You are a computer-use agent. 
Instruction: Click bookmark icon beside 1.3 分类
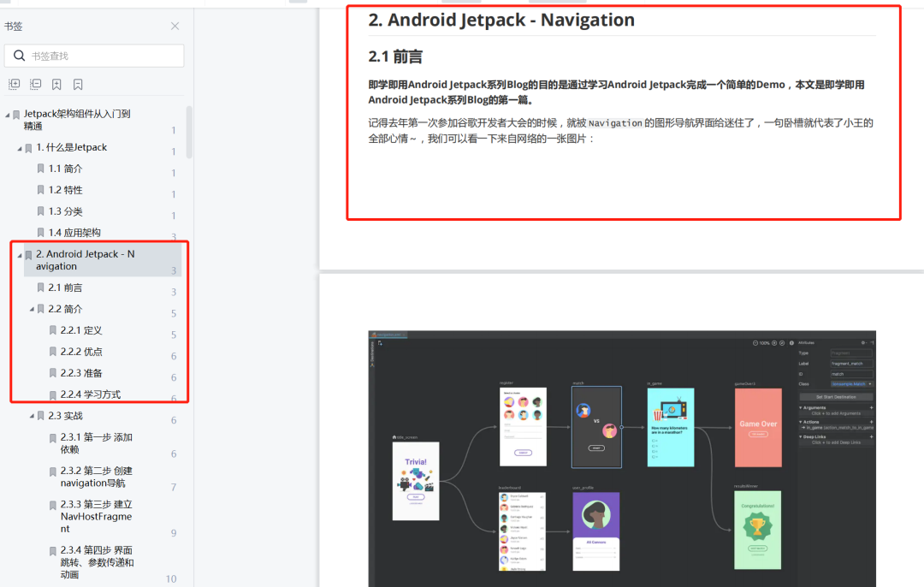pyautogui.click(x=41, y=211)
